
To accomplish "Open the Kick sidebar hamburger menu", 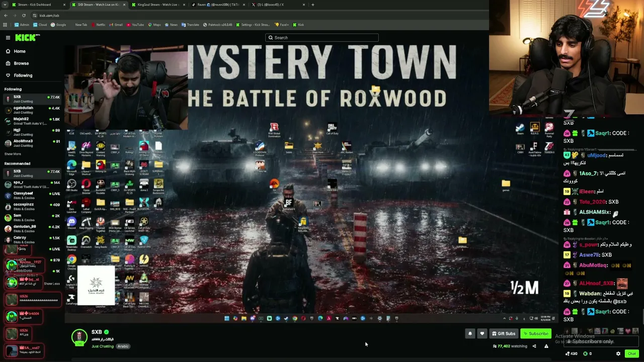I will (8, 38).
